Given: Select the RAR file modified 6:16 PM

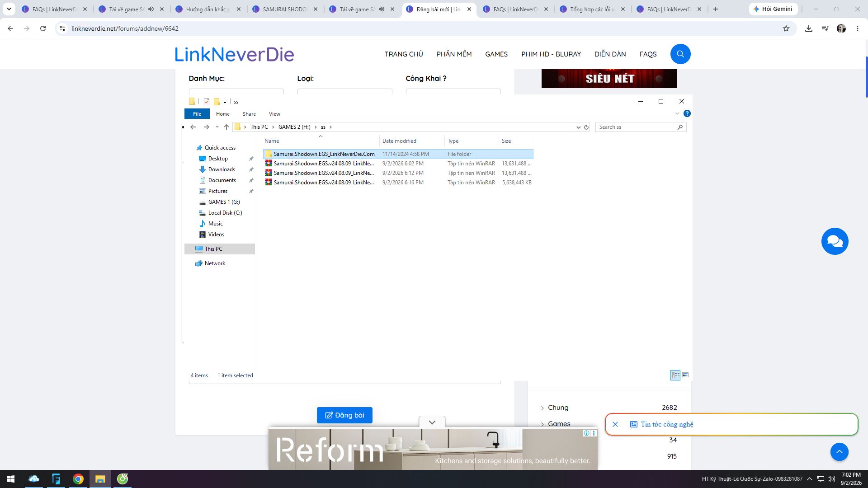Looking at the screenshot, I should pyautogui.click(x=398, y=183).
